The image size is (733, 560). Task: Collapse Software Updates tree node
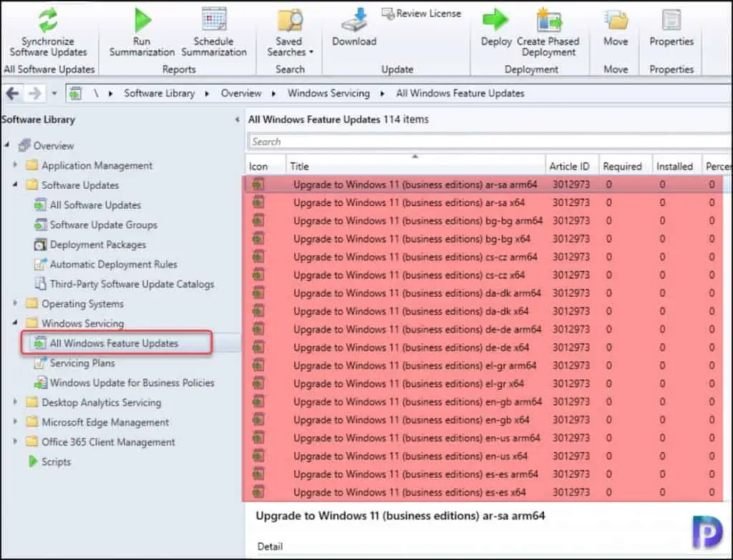[x=15, y=185]
